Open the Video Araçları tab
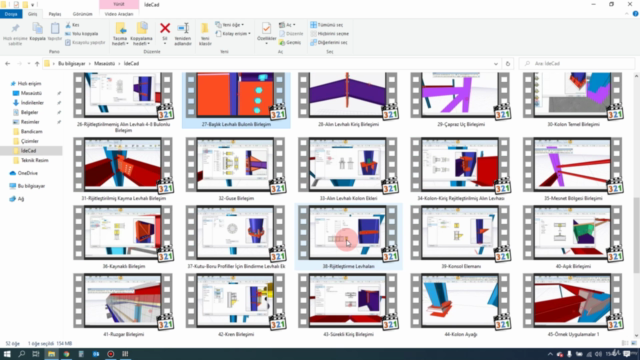 coord(119,14)
